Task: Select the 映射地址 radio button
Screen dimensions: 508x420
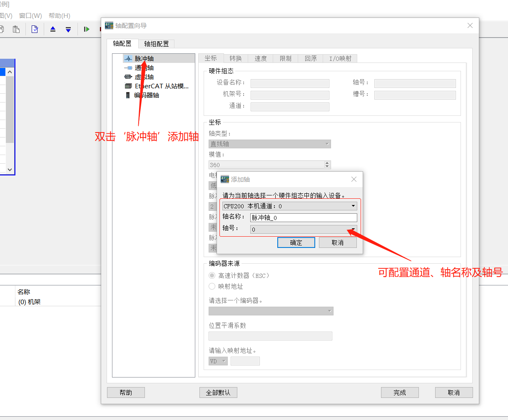Action: pos(212,286)
